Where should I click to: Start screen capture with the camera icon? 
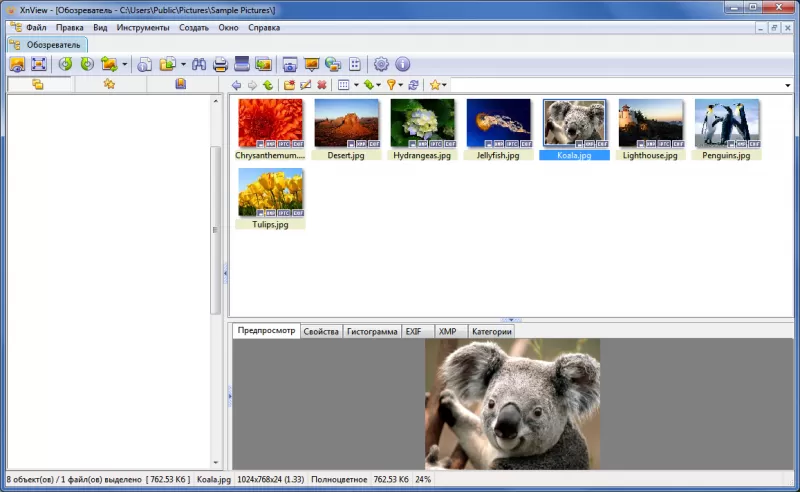click(x=290, y=64)
